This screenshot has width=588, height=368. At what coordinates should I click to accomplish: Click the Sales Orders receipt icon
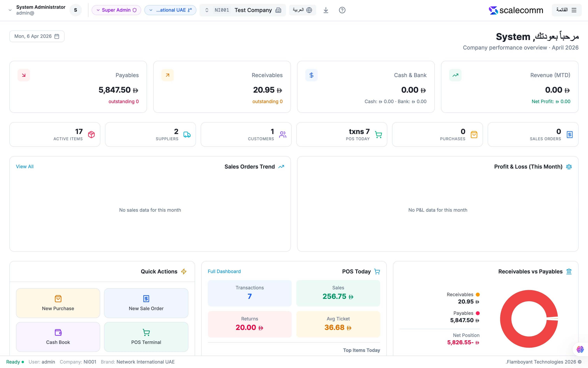pyautogui.click(x=570, y=135)
